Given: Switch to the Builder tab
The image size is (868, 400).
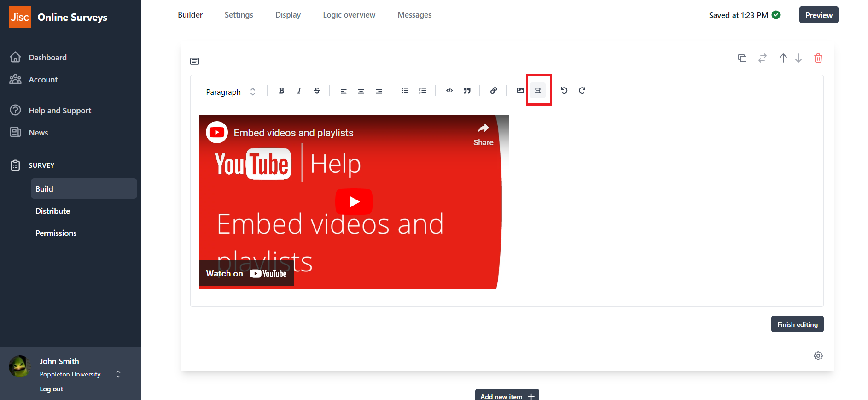Looking at the screenshot, I should tap(190, 15).
